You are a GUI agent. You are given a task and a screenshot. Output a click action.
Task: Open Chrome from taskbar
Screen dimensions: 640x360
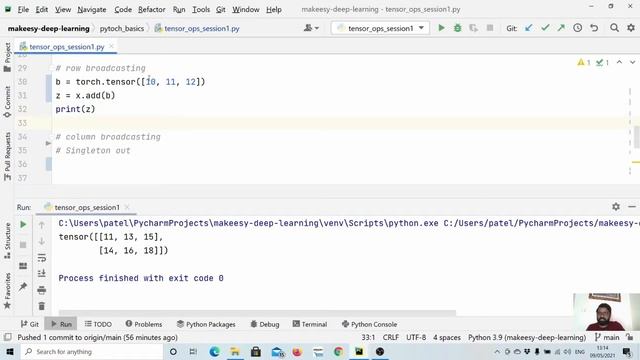pyautogui.click(x=338, y=351)
